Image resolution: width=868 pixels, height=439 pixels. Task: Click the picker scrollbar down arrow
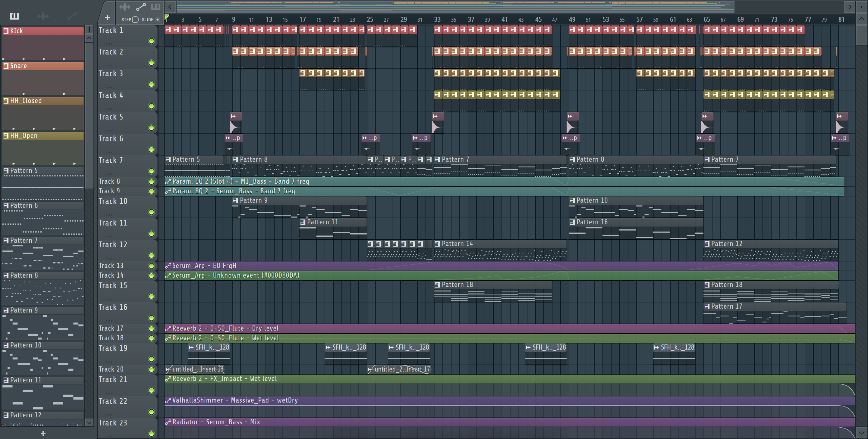pos(89,422)
